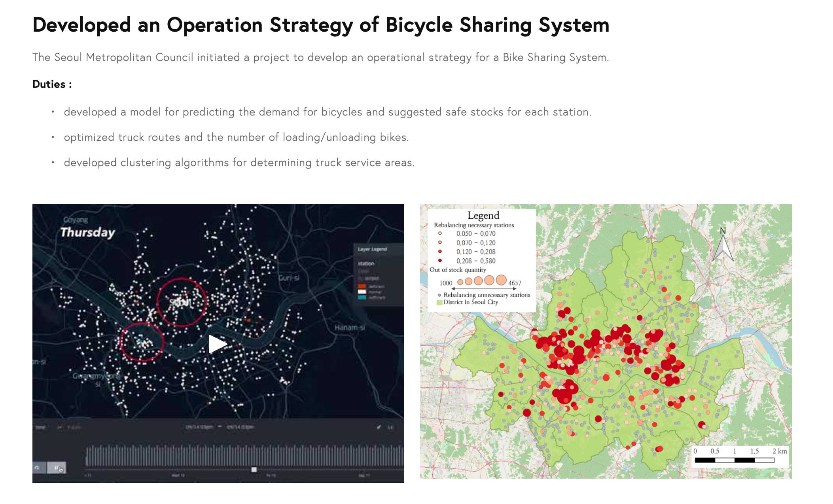The width and height of the screenshot is (833, 504).
Task: Click the pencil edit icon in video timeline bar
Action: coord(379,427)
